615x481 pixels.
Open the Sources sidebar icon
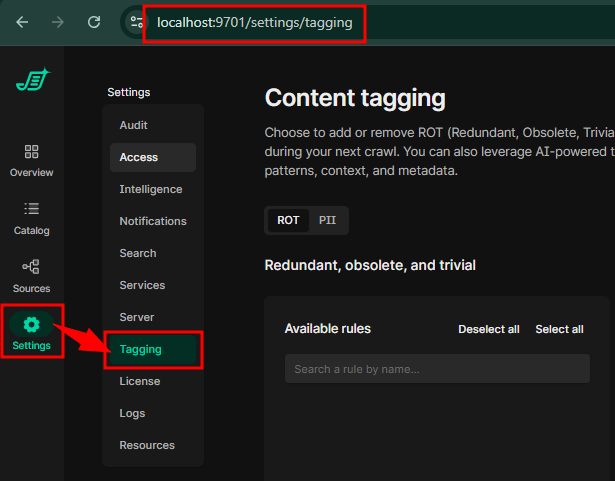tap(31, 267)
